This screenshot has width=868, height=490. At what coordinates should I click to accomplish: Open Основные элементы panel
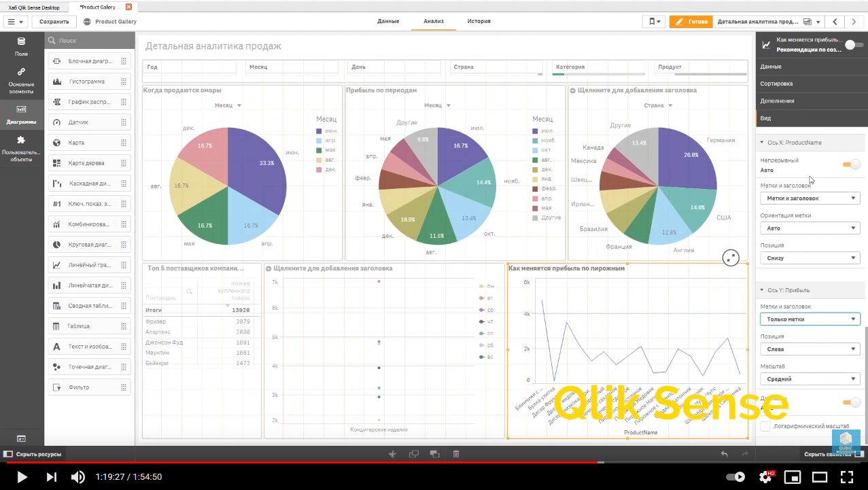coord(22,81)
